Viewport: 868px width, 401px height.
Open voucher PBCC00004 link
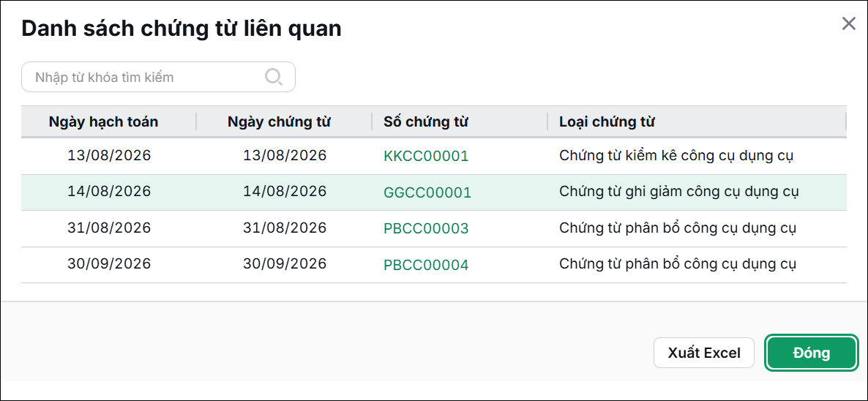point(426,265)
